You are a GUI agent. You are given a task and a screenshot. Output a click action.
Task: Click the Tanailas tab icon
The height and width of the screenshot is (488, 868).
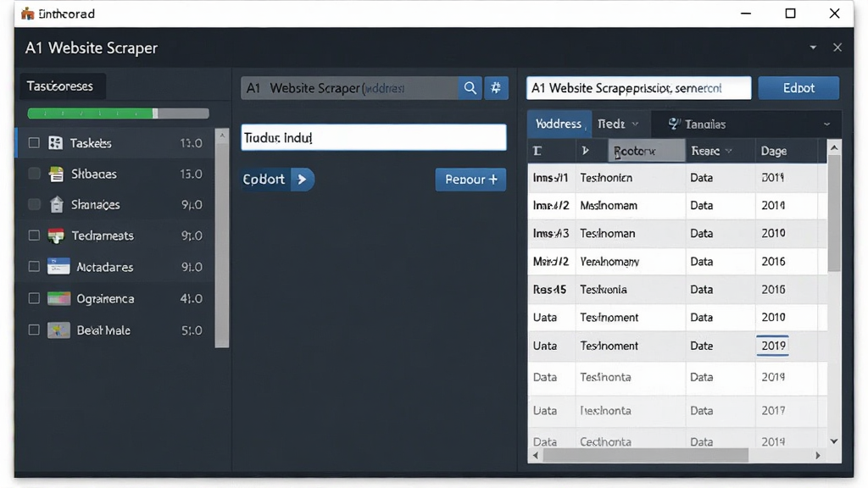[674, 124]
